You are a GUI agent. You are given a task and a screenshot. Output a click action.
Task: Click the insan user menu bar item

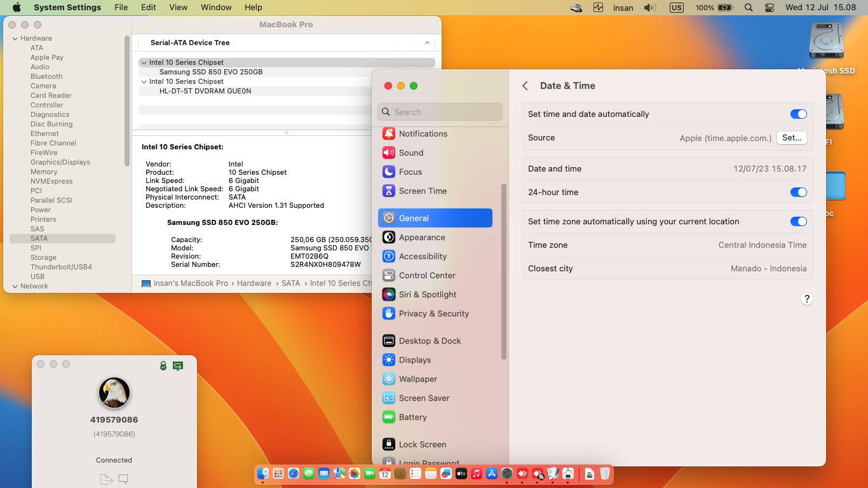623,8
